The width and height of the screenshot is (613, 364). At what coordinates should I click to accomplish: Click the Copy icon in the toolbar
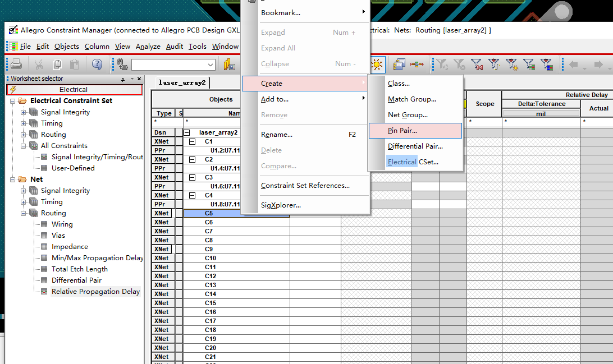click(57, 64)
